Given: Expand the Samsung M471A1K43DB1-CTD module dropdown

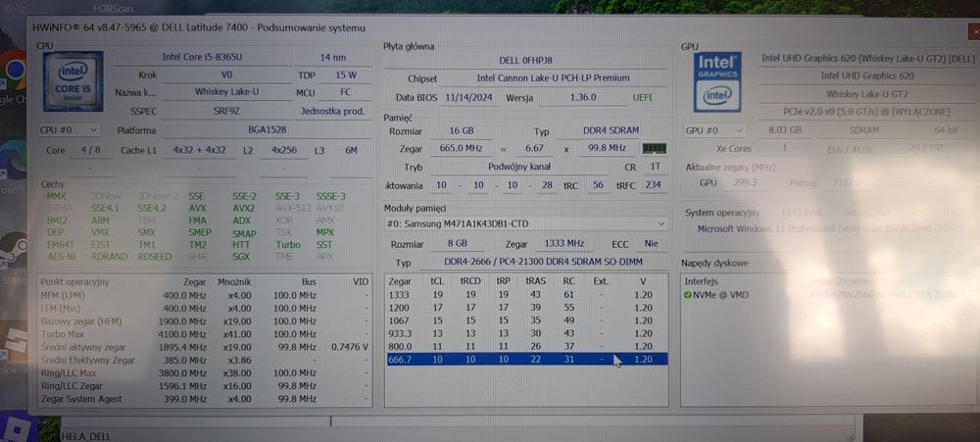Looking at the screenshot, I should click(x=525, y=223).
